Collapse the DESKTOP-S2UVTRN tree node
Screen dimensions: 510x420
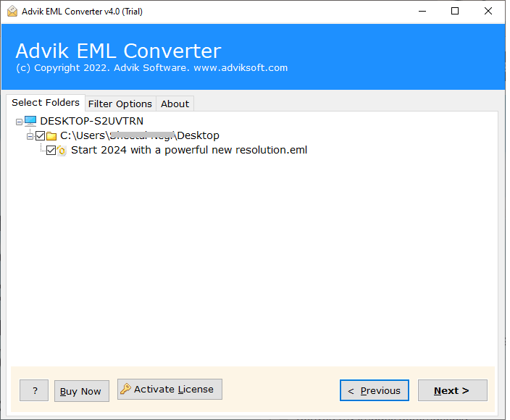click(x=19, y=122)
